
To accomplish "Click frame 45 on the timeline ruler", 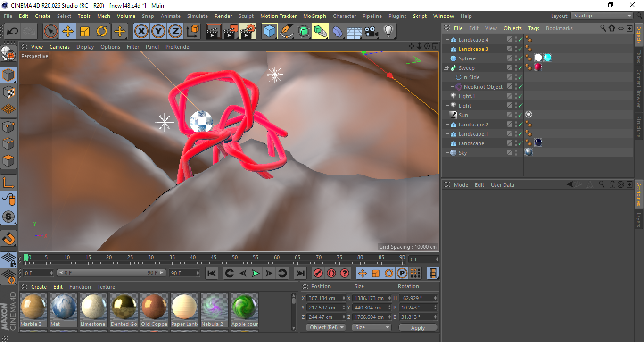I will (x=214, y=258).
